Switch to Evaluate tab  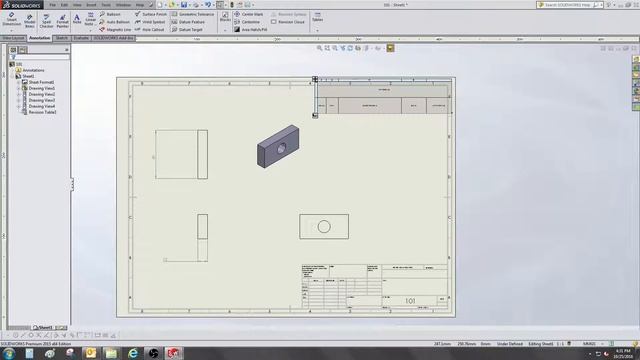(81, 38)
